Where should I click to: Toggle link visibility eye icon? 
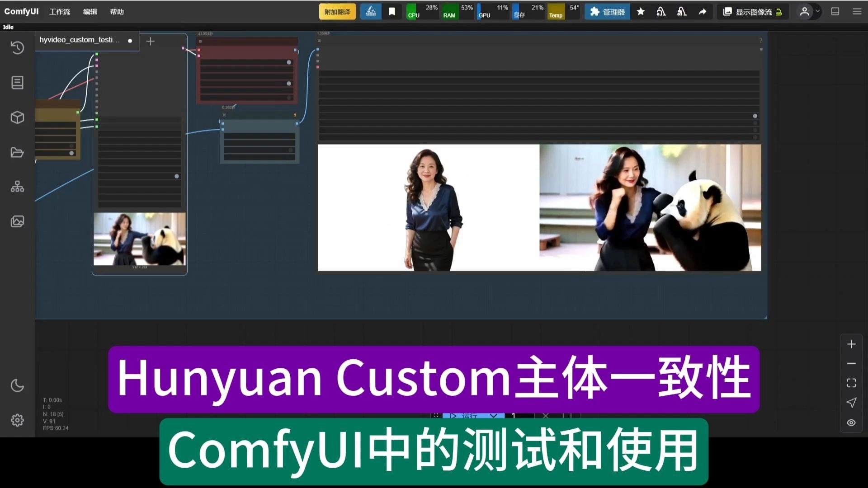(851, 423)
